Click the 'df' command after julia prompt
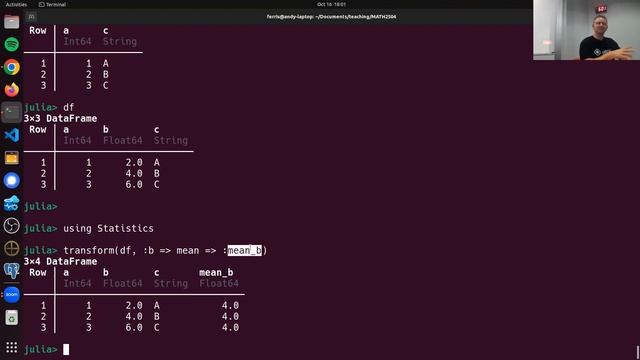 coord(69,107)
